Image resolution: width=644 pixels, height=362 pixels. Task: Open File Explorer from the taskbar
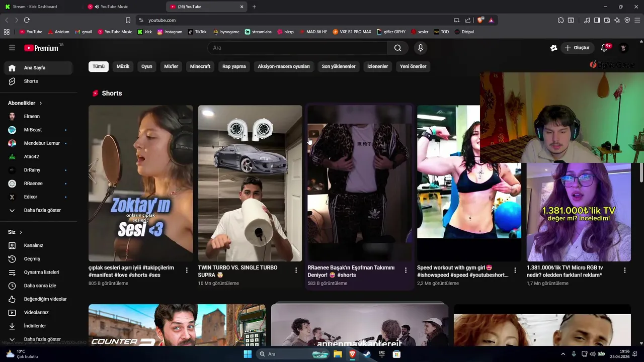point(338,354)
